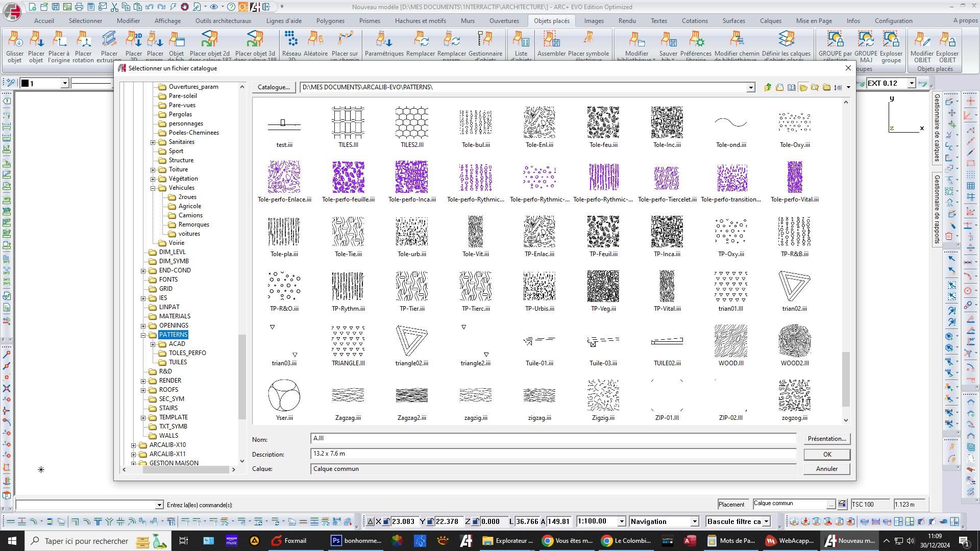The width and height of the screenshot is (980, 551).
Task: Toggle the X coordinate lock
Action: click(387, 521)
